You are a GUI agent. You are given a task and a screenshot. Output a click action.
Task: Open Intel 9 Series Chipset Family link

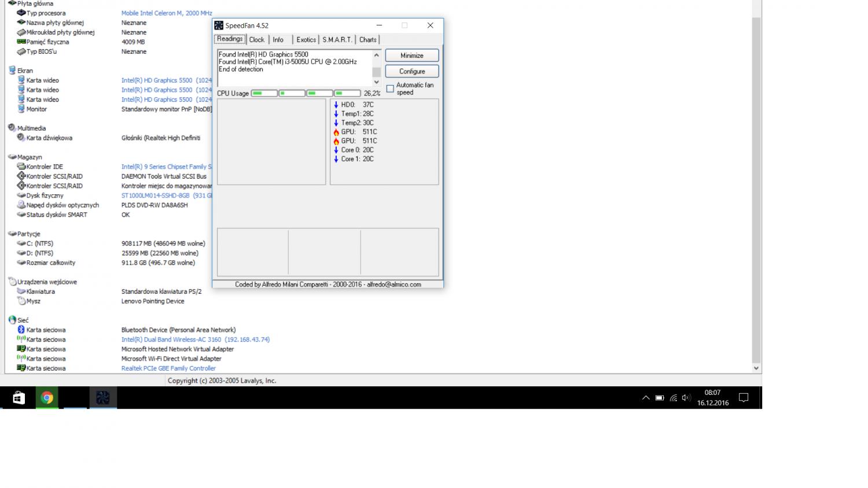tap(167, 167)
